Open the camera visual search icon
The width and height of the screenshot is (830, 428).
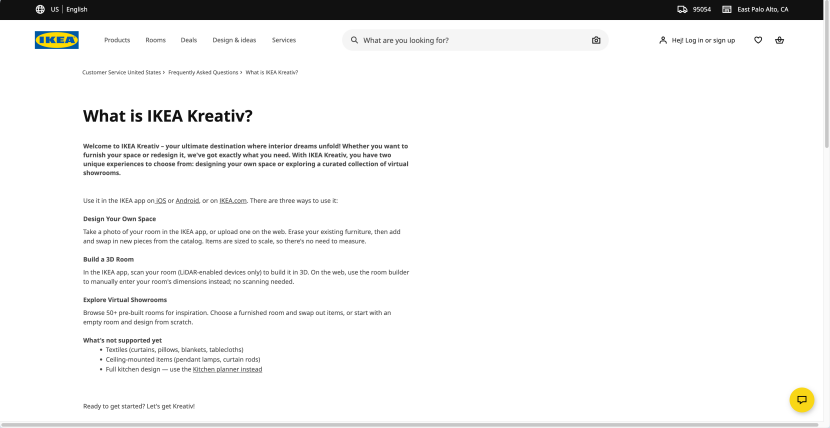(x=596, y=40)
